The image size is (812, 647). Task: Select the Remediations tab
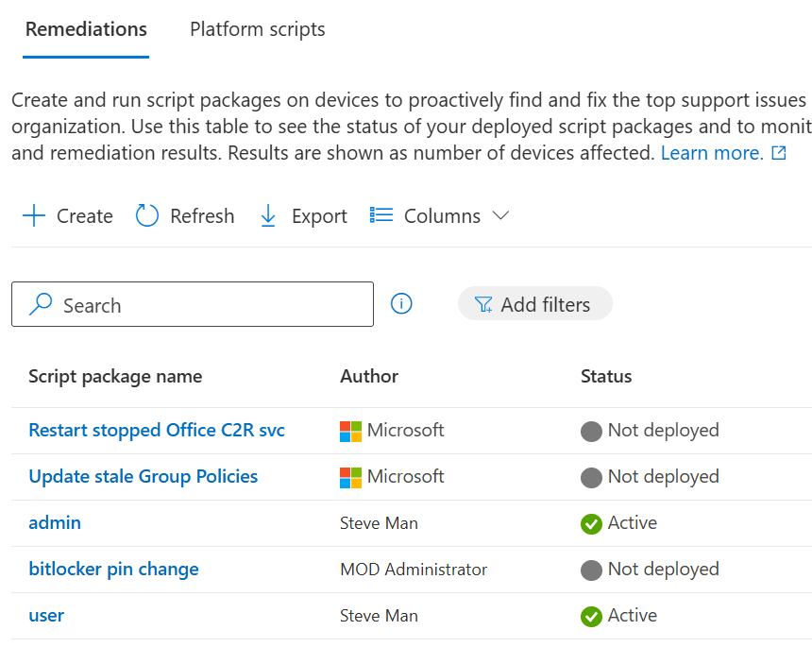pyautogui.click(x=86, y=29)
